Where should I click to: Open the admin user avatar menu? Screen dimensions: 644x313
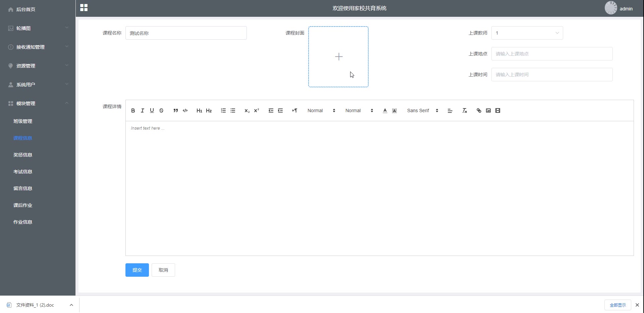[x=611, y=8]
